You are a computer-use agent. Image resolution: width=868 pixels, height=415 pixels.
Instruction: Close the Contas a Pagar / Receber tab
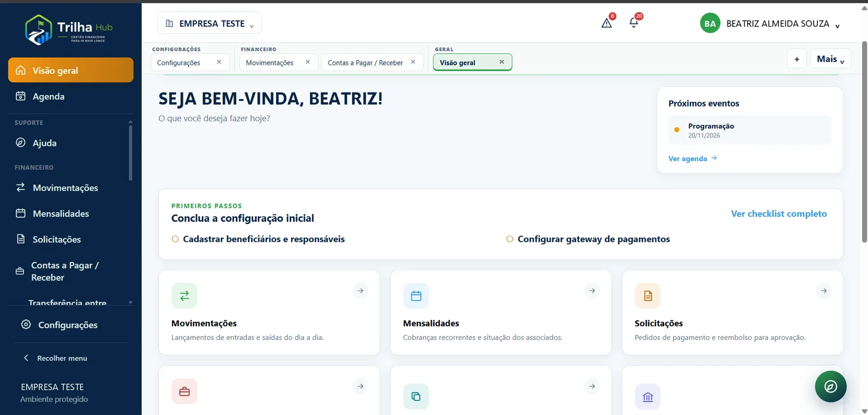pyautogui.click(x=413, y=62)
